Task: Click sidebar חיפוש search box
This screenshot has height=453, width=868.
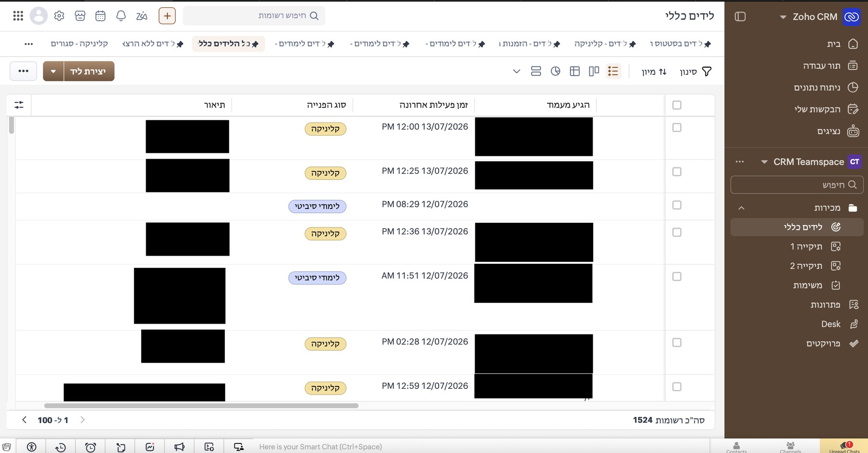Action: point(797,185)
